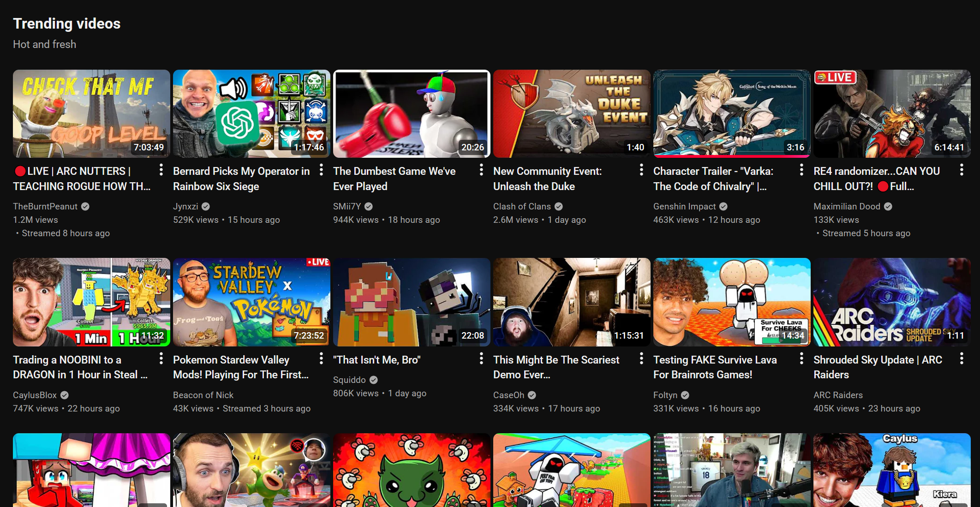980x507 pixels.
Task: Open three-dot menu for Shrouded Sky Update
Action: click(x=962, y=358)
